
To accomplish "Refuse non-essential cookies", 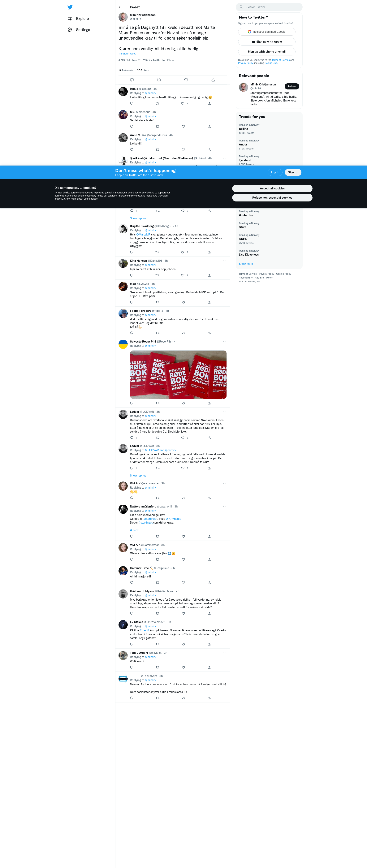I will click(x=272, y=198).
